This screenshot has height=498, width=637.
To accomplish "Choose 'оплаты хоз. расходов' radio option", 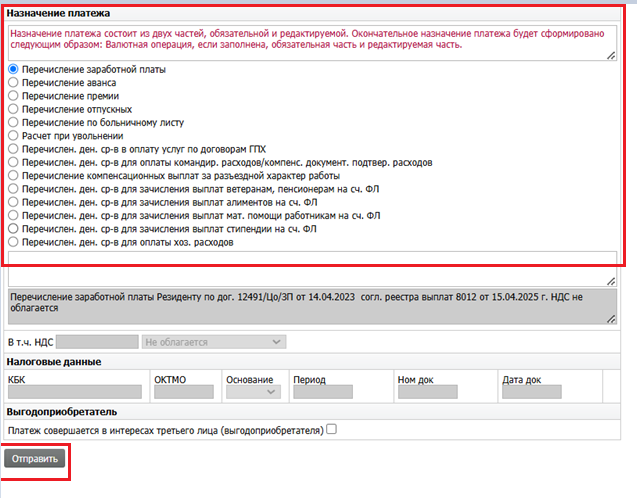I will click(x=13, y=241).
